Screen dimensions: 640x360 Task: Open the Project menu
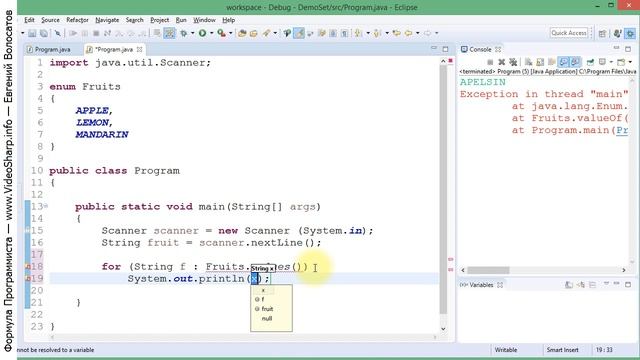[160, 20]
